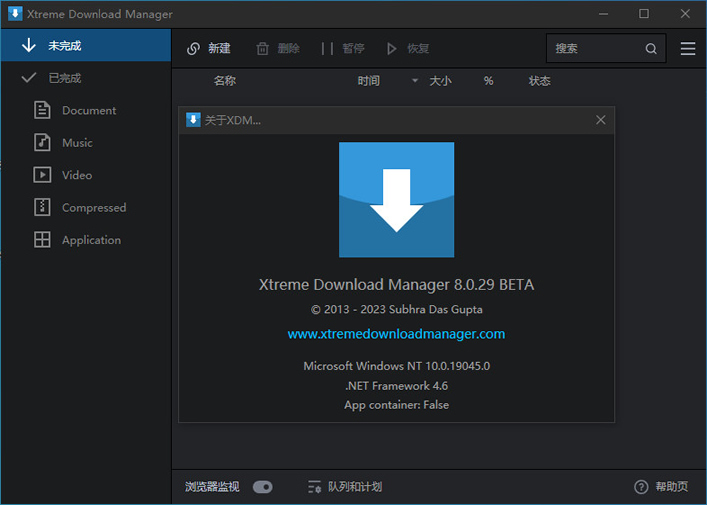Click the help question mark icon
The height and width of the screenshot is (505, 707).
pyautogui.click(x=641, y=487)
